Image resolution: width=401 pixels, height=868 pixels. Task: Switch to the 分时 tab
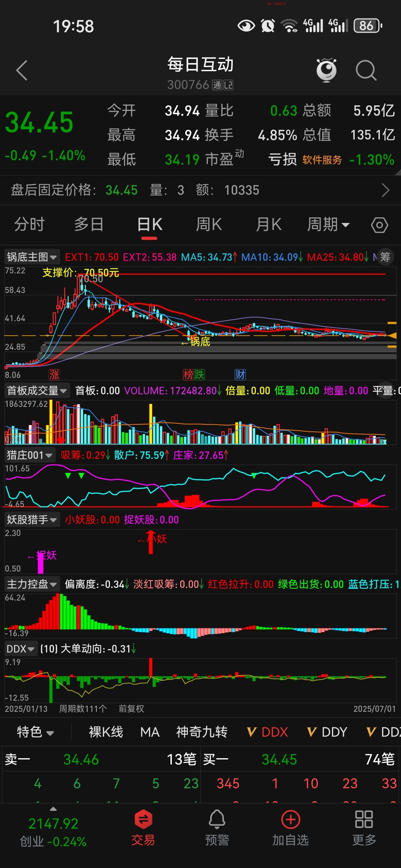click(x=29, y=225)
